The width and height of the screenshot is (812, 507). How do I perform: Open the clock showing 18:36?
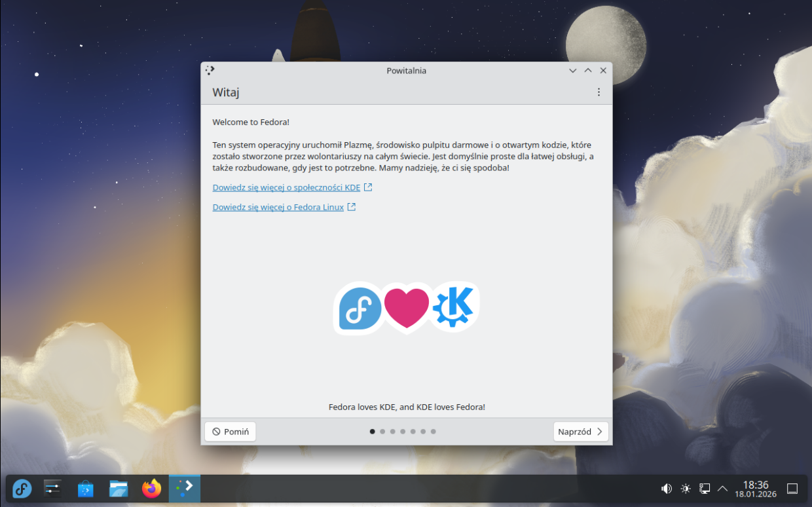coord(755,489)
